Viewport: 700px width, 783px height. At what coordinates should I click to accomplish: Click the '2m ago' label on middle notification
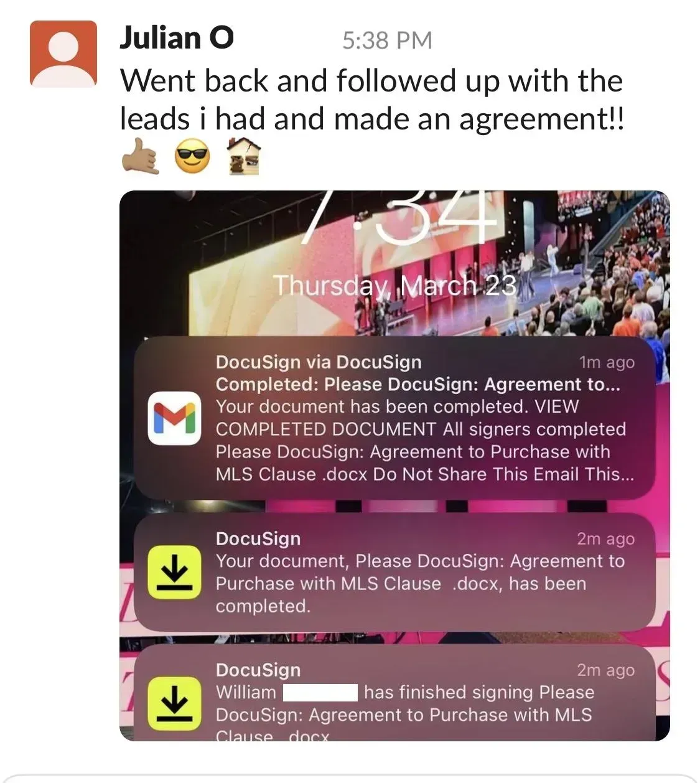(x=605, y=539)
